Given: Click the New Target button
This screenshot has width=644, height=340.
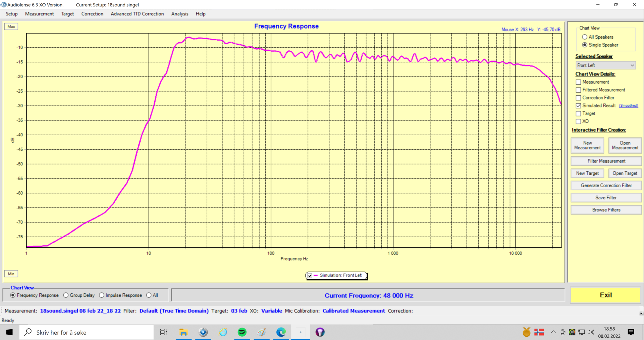Looking at the screenshot, I should tap(587, 173).
